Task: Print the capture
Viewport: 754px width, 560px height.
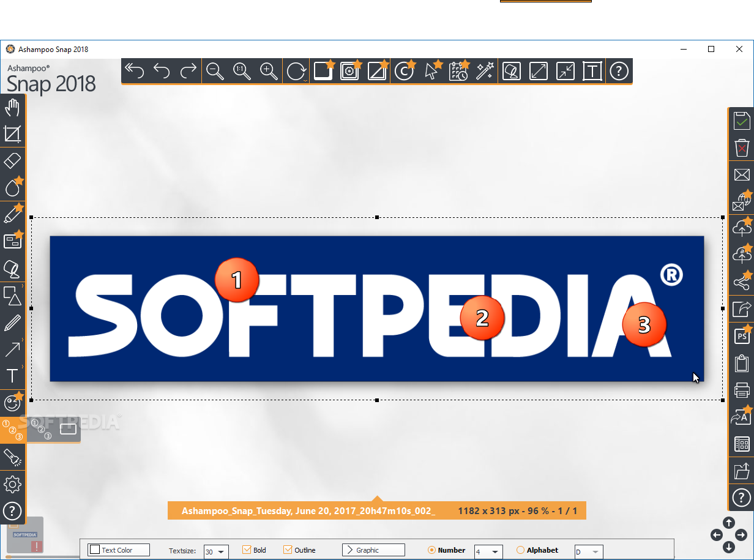Action: [x=742, y=390]
